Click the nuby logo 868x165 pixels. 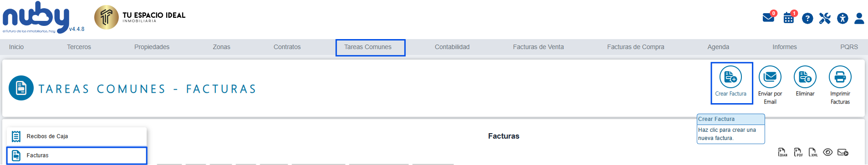point(36,17)
